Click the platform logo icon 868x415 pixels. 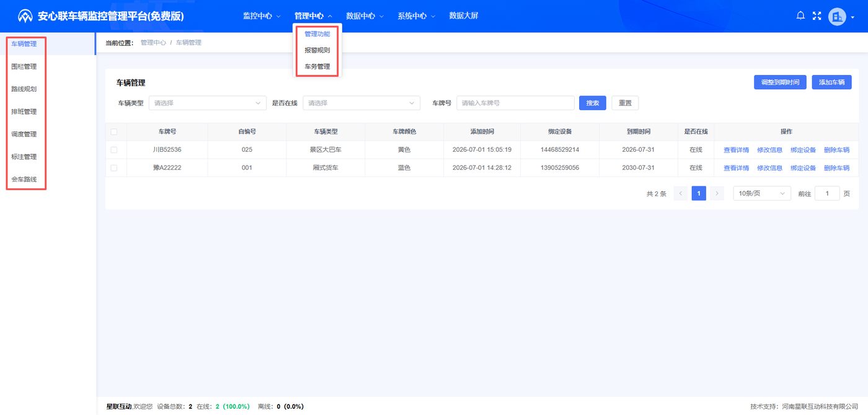point(25,16)
